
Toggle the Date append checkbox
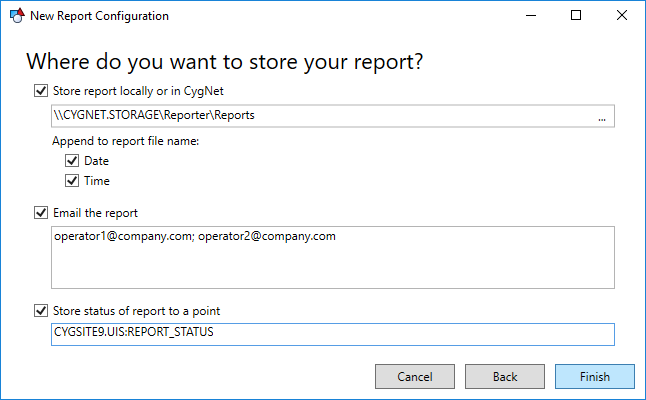coord(72,160)
